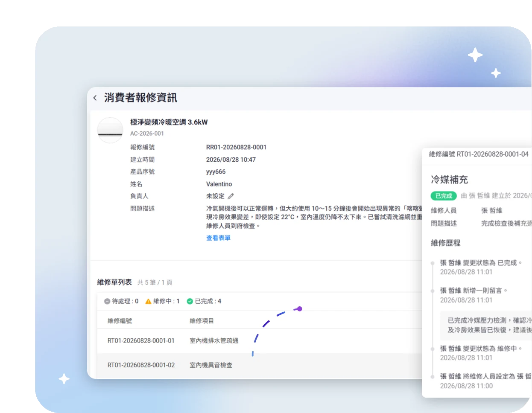Image resolution: width=532 pixels, height=413 pixels.
Task: Click the 維修項目 column header
Action: (x=202, y=321)
